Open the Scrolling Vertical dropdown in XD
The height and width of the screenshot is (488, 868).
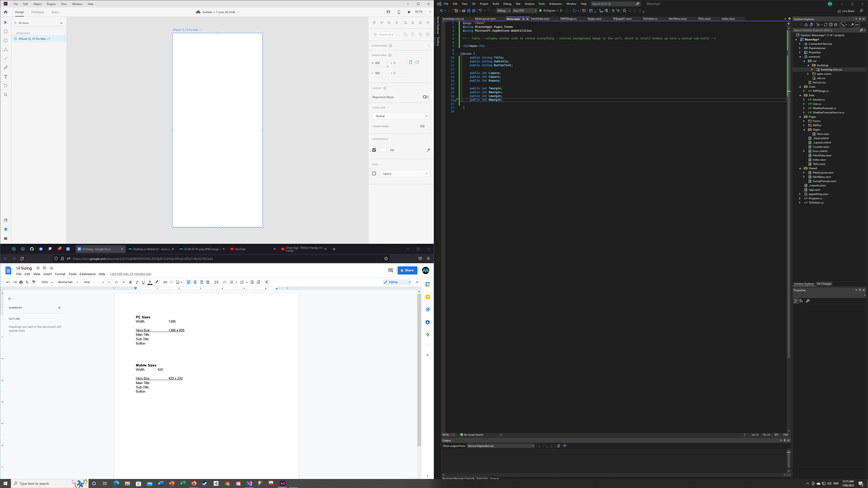[x=401, y=116]
